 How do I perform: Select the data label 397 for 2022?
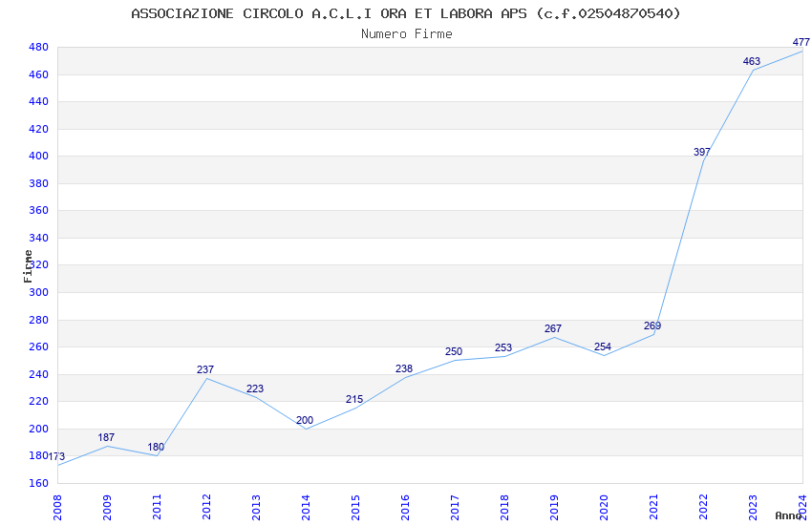point(703,152)
